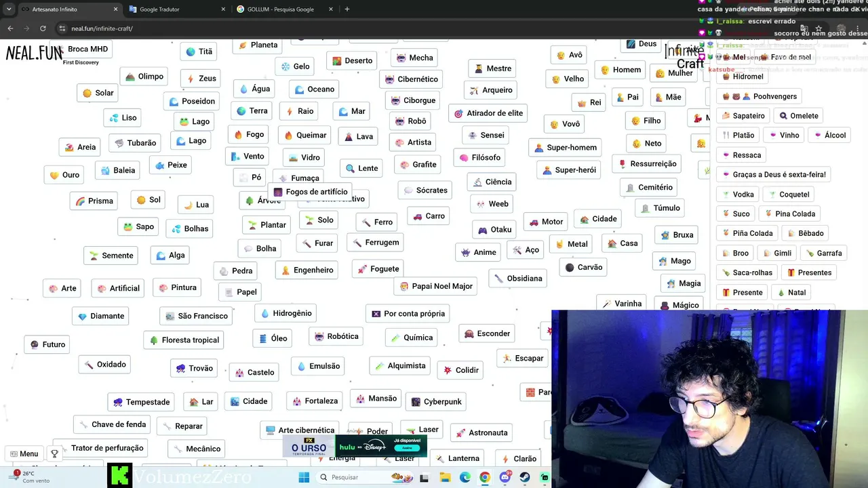Close the Artesanato Infinito tab
Image resolution: width=868 pixels, height=488 pixels.
pos(115,9)
